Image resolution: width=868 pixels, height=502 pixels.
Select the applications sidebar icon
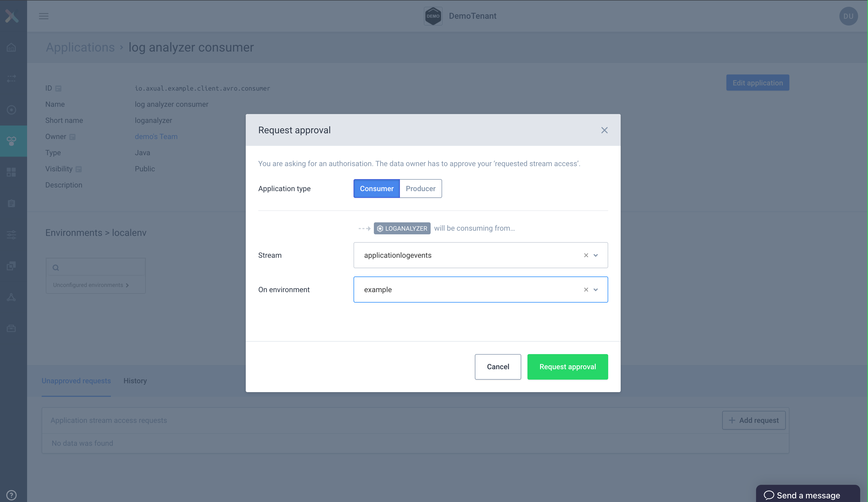coord(11,141)
